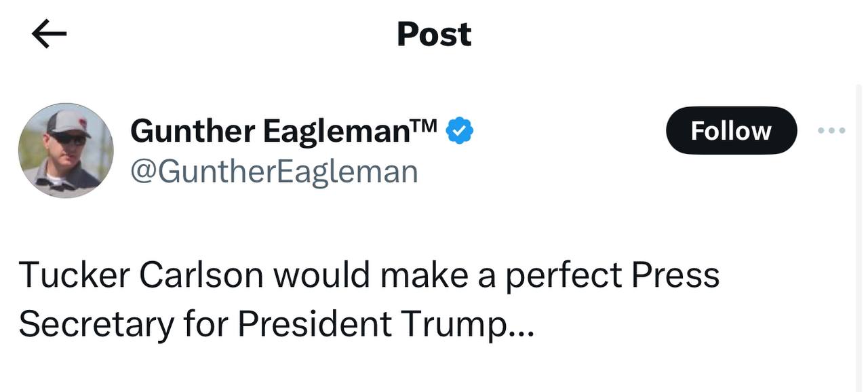This screenshot has width=868, height=392.
Task: Open profile via Gunther Eagleman display name
Action: (271, 130)
